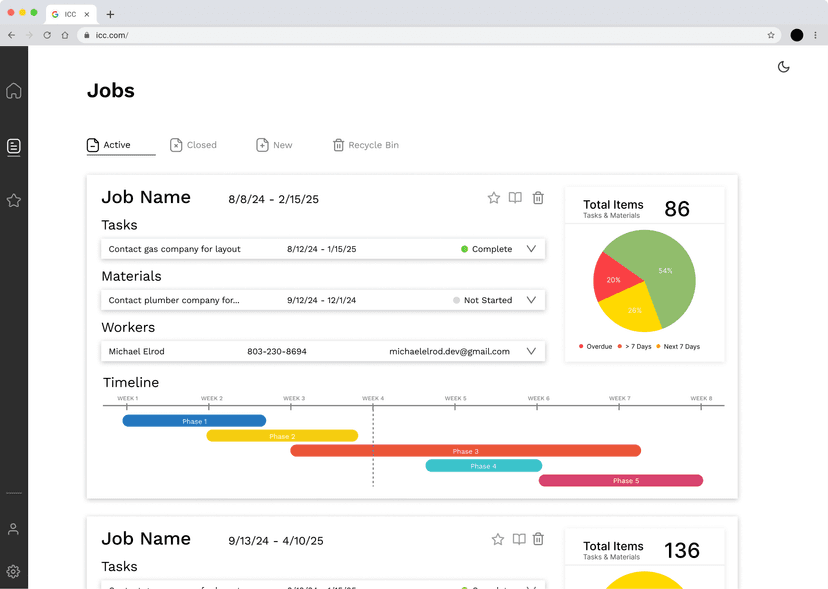Favorite the 9/13/24 job with star
The image size is (828, 589).
coord(497,539)
